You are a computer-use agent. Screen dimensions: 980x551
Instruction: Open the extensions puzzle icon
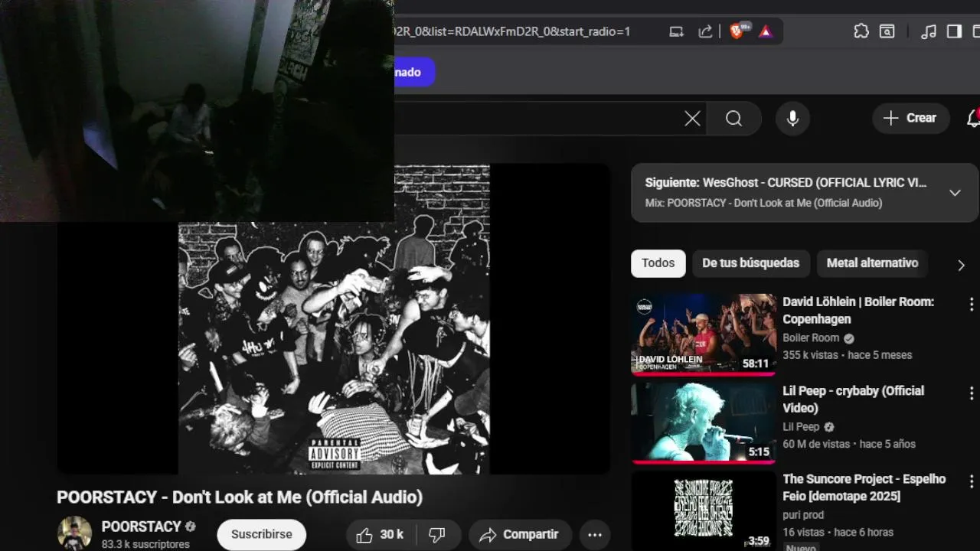(x=861, y=31)
